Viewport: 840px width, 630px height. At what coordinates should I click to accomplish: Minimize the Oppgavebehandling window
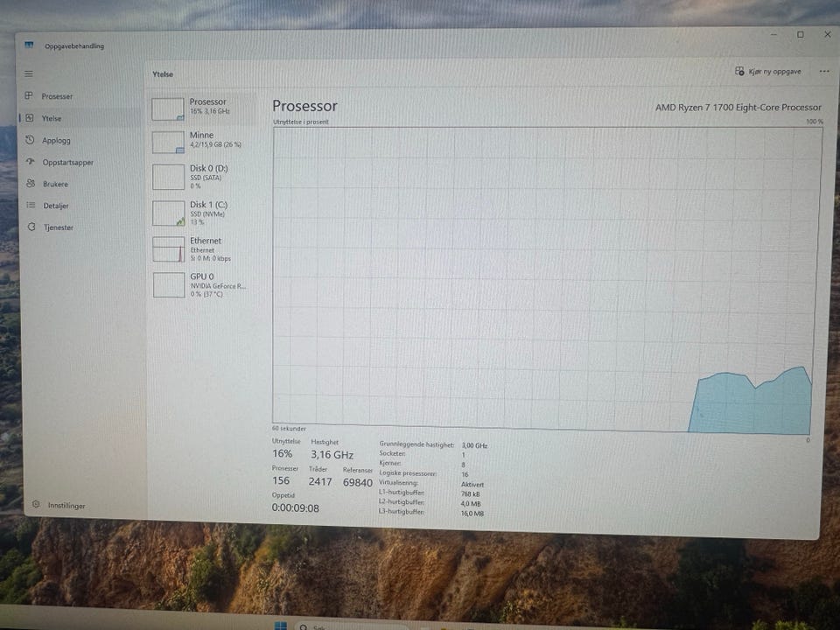pos(773,34)
